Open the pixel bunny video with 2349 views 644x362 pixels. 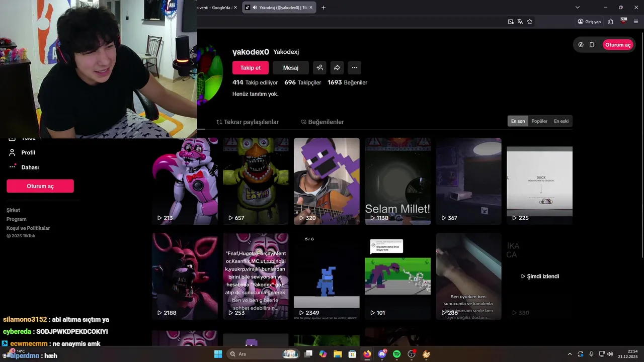[x=327, y=276]
